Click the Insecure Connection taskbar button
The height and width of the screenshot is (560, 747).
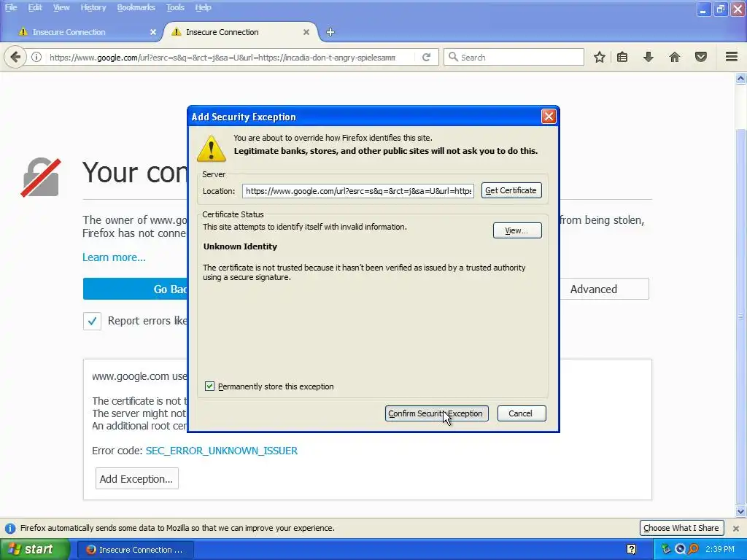[x=136, y=550]
